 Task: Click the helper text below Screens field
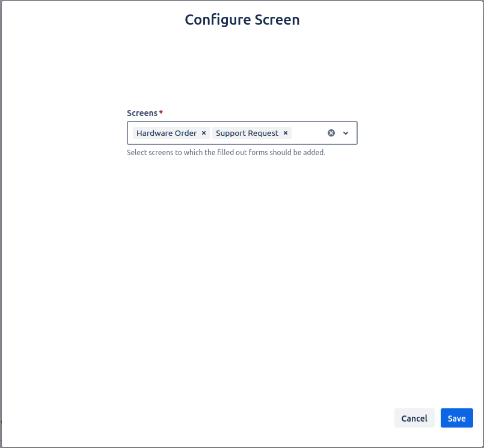click(225, 153)
